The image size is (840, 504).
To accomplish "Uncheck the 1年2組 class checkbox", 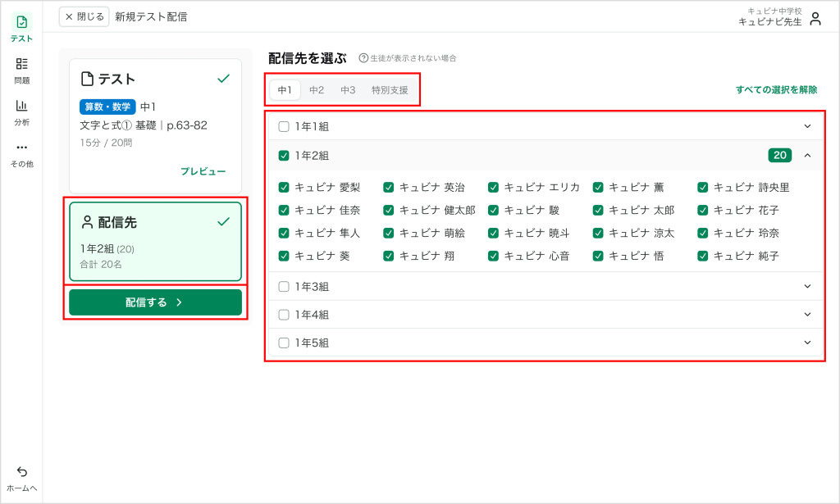I will point(284,156).
